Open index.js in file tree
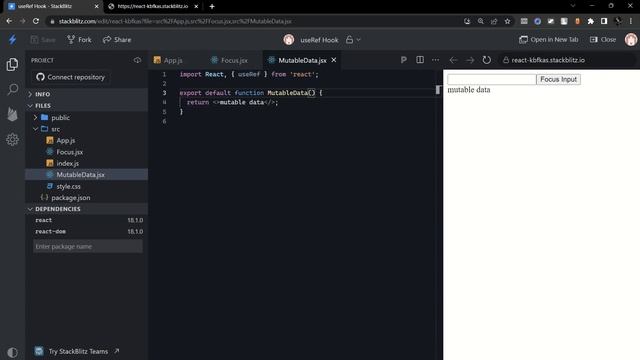 pyautogui.click(x=87, y=163)
